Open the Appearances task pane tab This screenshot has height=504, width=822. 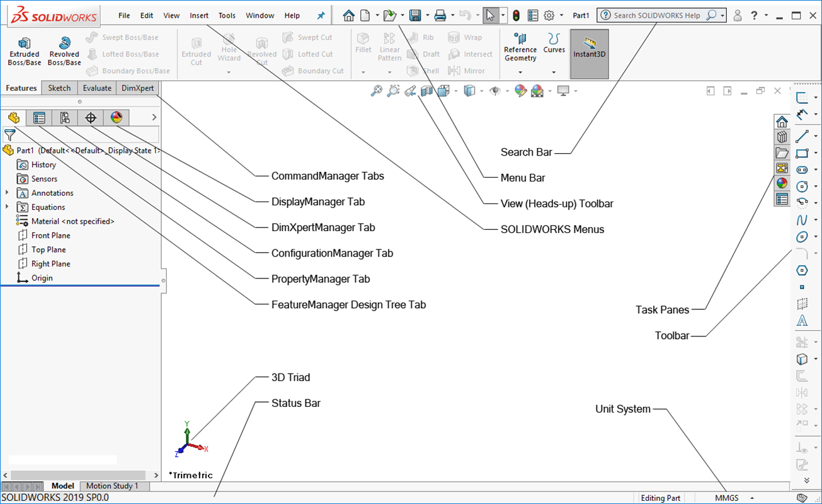(782, 183)
